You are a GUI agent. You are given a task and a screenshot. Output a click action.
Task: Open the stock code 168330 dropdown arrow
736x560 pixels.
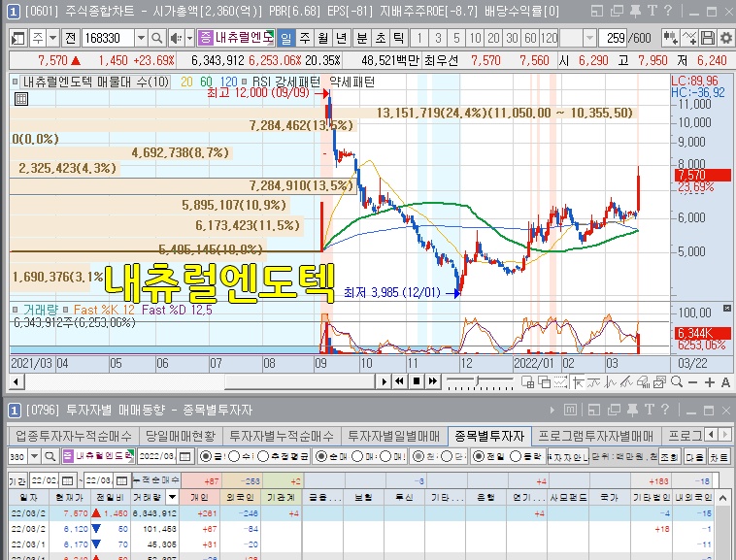(x=141, y=38)
